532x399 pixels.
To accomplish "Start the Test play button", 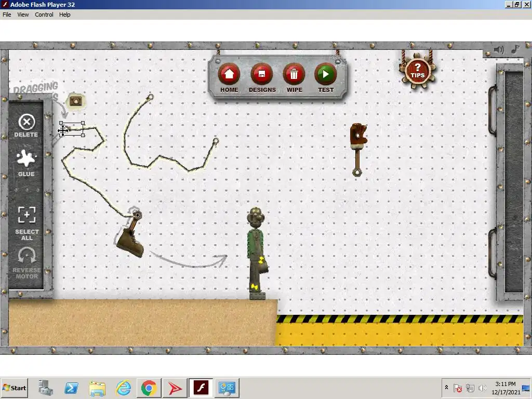I will 325,74.
